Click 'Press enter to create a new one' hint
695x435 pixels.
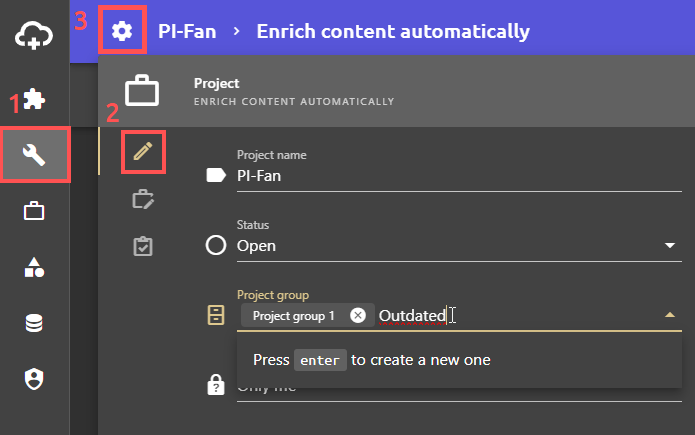point(371,360)
